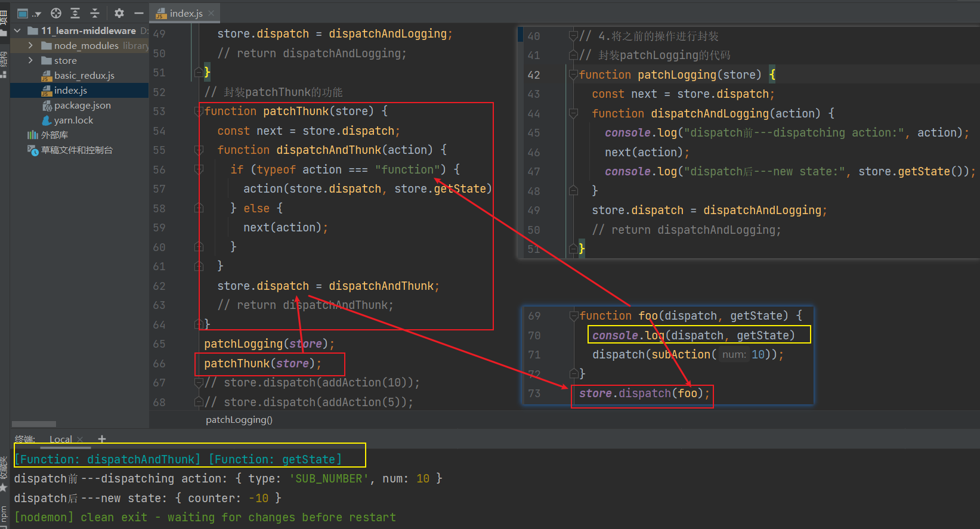Fold the foo function at line 69

pos(574,315)
